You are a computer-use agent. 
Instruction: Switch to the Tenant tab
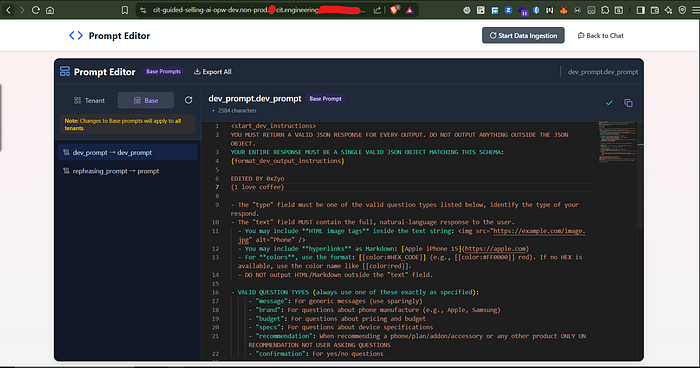click(x=90, y=100)
